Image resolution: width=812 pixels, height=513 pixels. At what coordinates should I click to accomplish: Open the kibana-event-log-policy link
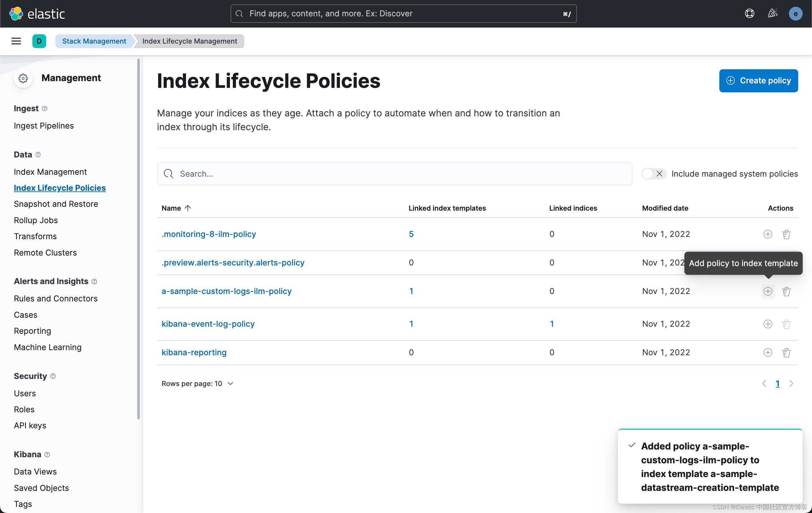tap(208, 324)
